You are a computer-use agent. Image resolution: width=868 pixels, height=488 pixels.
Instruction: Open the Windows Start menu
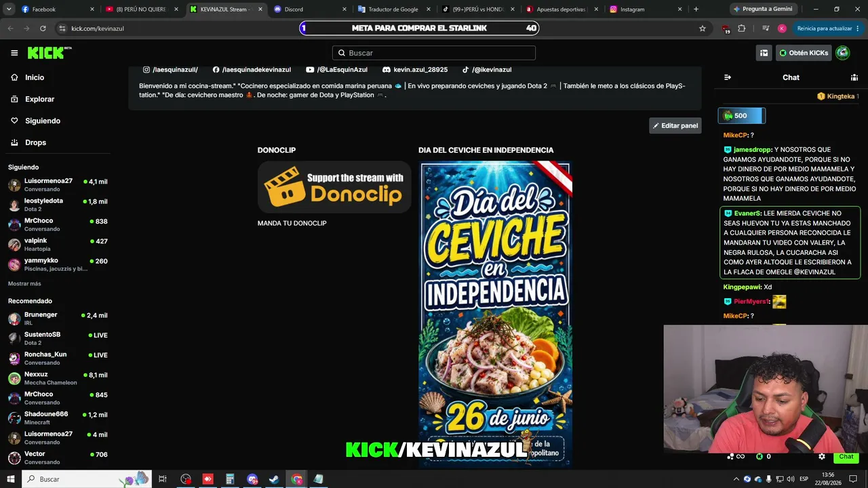[11, 479]
